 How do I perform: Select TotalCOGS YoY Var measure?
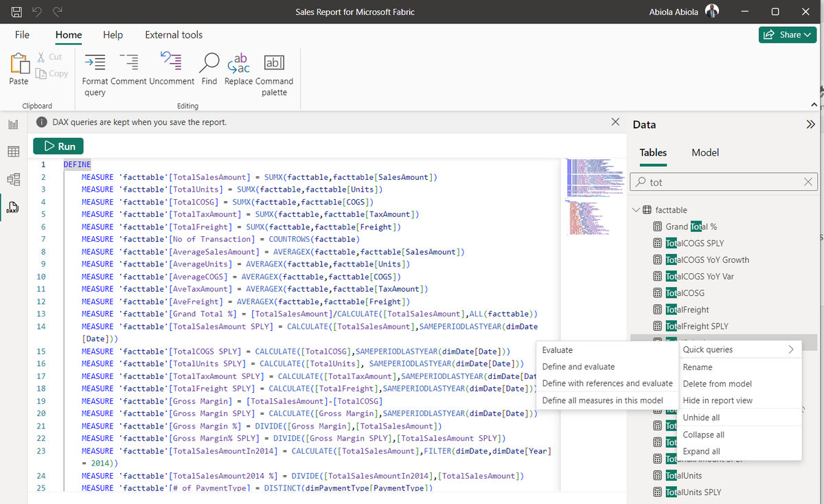point(700,276)
